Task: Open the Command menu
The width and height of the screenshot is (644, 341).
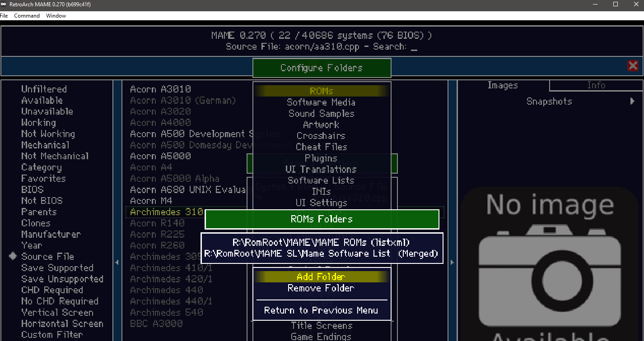Action: coord(27,16)
